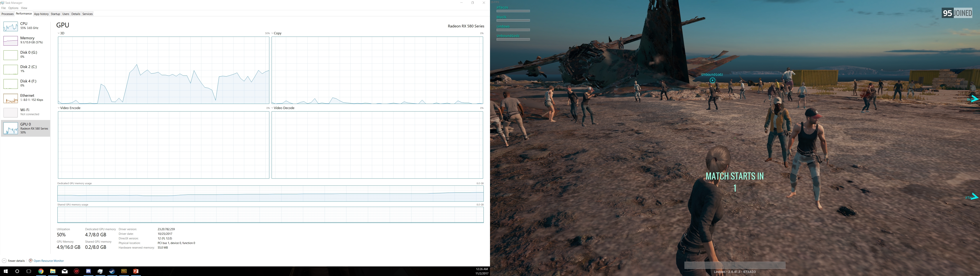Open the Copy graph engine dropdown
This screenshot has height=276, width=980.
[277, 33]
